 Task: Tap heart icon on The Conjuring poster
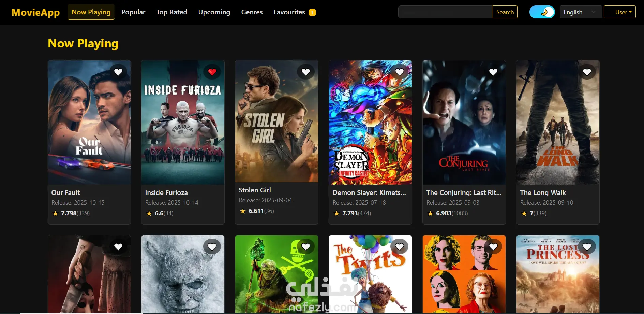point(493,72)
